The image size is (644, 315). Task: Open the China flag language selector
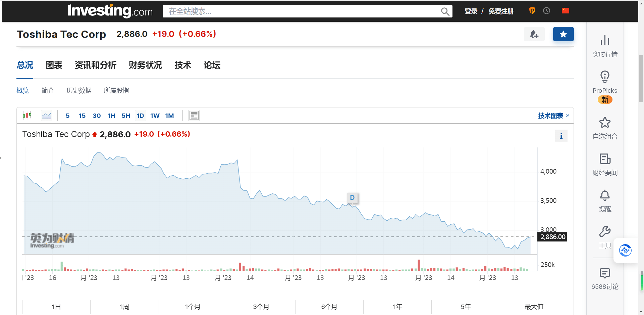566,11
